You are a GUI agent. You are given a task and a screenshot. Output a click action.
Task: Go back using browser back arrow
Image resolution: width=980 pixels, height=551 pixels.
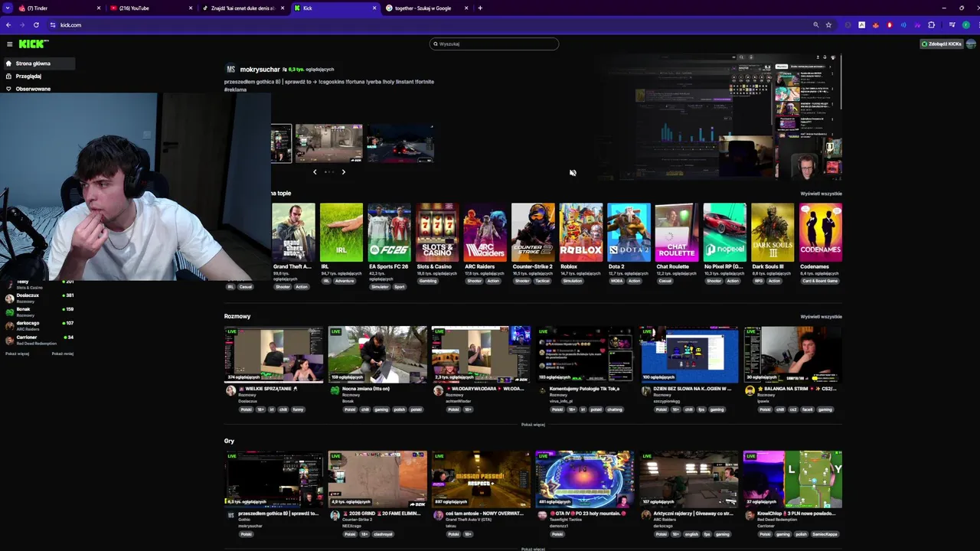(x=8, y=24)
